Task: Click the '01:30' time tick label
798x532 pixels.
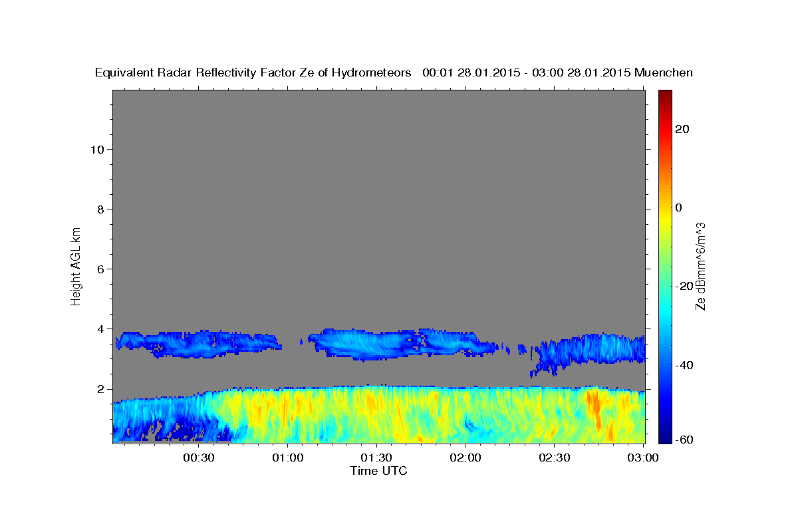Action: pos(376,458)
